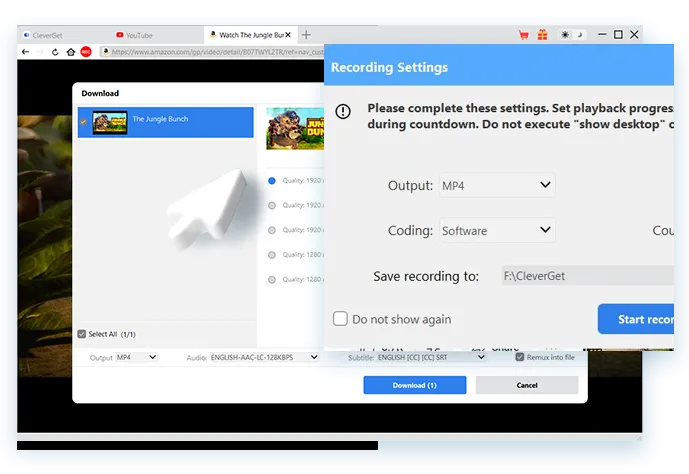Screen dimensions: 689x474
Task: Click The Jungle Bunch list thumbnail
Action: click(x=110, y=122)
